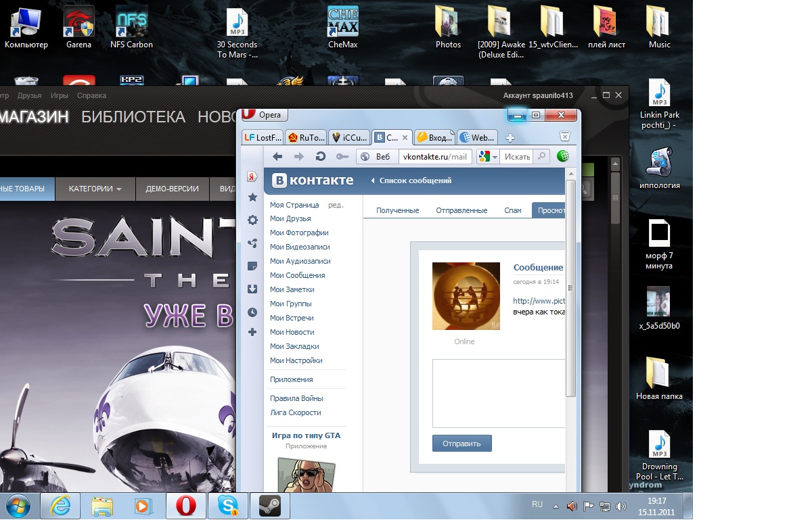
Task: Close the active vkontakte tab
Action: [x=404, y=137]
